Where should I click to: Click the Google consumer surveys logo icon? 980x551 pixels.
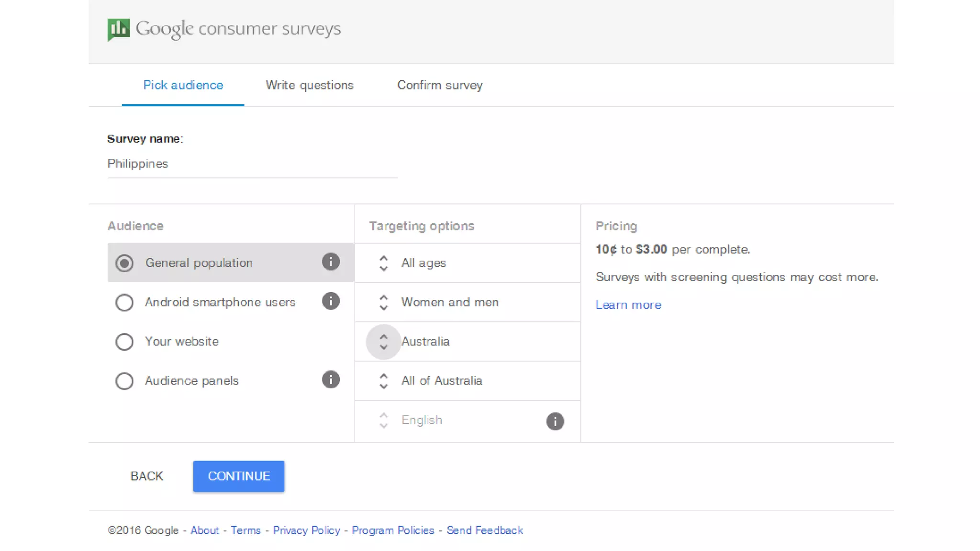click(118, 29)
